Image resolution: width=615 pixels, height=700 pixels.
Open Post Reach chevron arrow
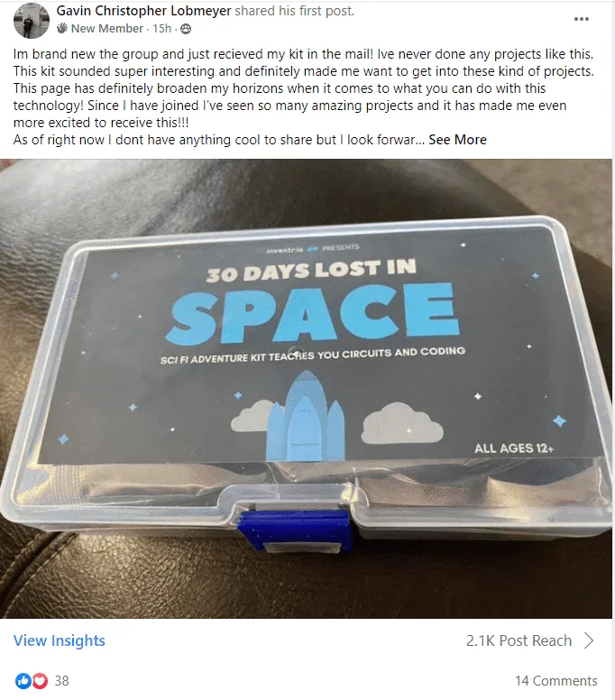pyautogui.click(x=590, y=640)
